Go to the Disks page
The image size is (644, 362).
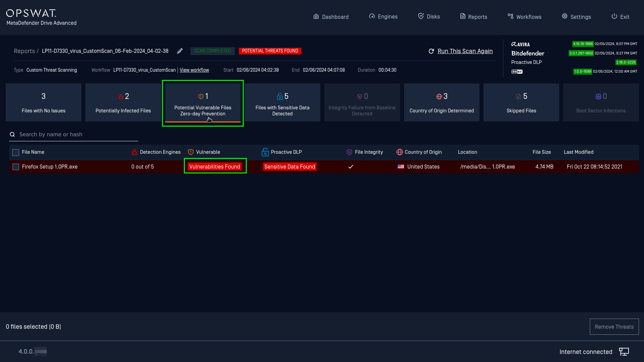click(x=429, y=16)
